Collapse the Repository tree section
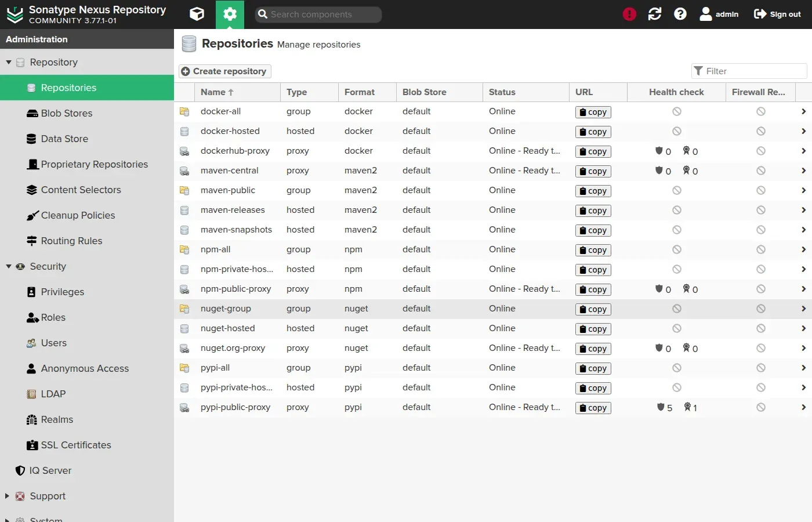The image size is (812, 522). [x=9, y=62]
